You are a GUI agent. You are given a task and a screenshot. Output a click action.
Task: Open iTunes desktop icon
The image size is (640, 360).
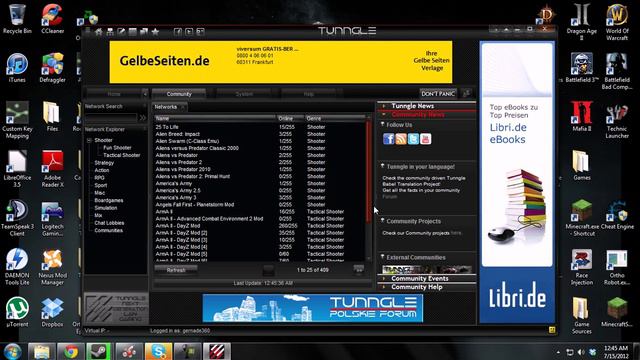(17, 68)
